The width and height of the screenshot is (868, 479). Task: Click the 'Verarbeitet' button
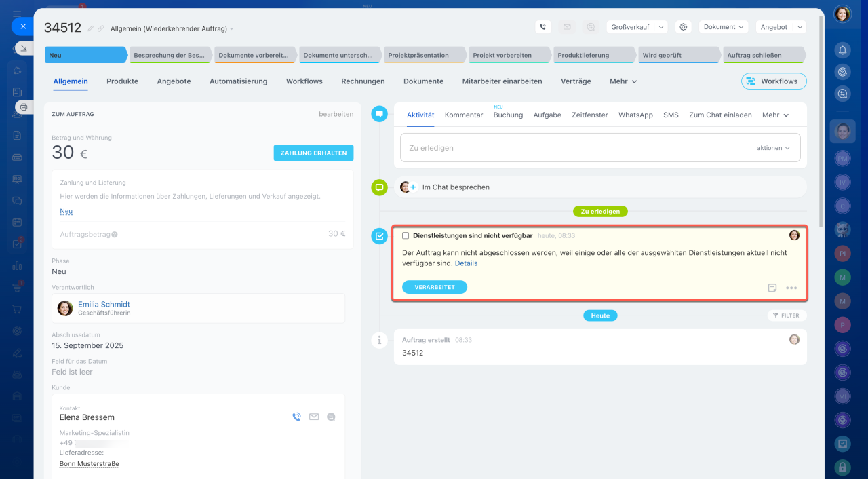click(435, 287)
